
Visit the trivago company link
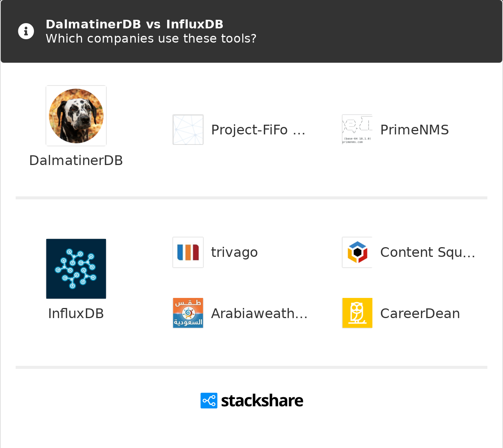pyautogui.click(x=234, y=252)
